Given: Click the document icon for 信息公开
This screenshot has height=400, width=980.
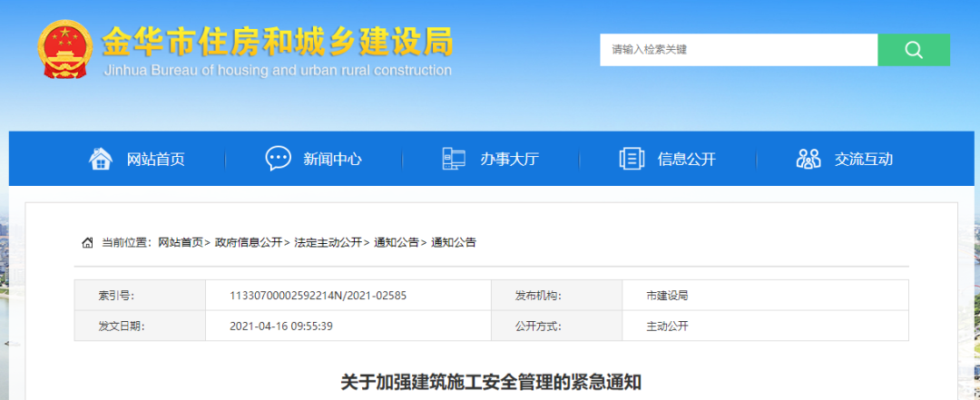Looking at the screenshot, I should tap(632, 159).
